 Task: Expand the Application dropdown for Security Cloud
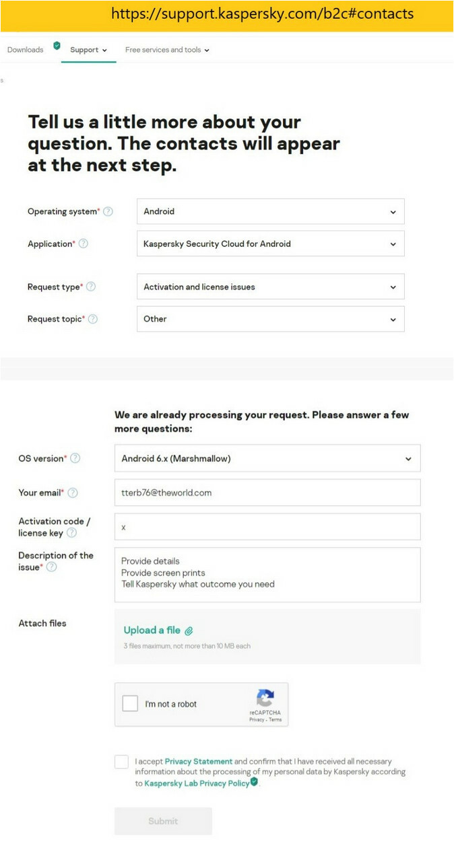pyautogui.click(x=271, y=244)
